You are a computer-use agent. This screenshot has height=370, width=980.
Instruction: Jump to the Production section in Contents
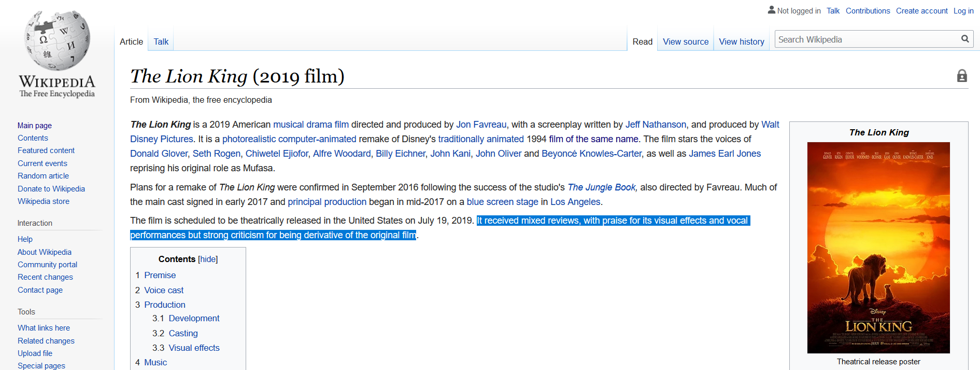coord(164,305)
